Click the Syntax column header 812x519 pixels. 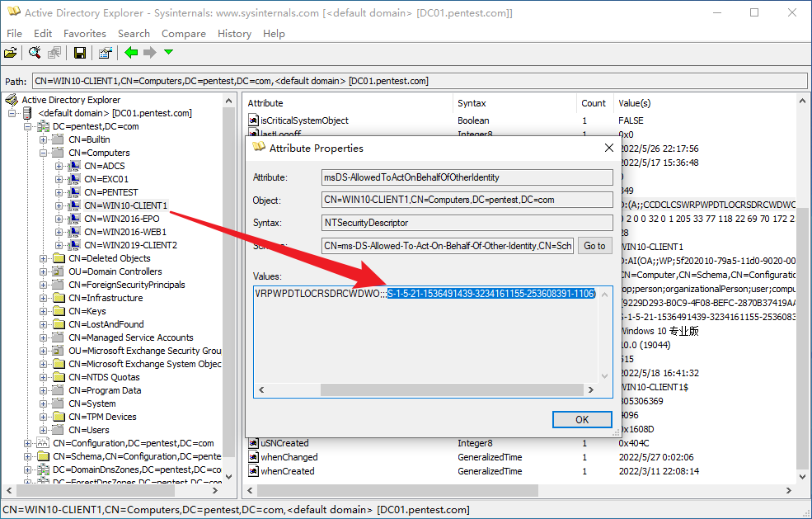click(x=514, y=103)
